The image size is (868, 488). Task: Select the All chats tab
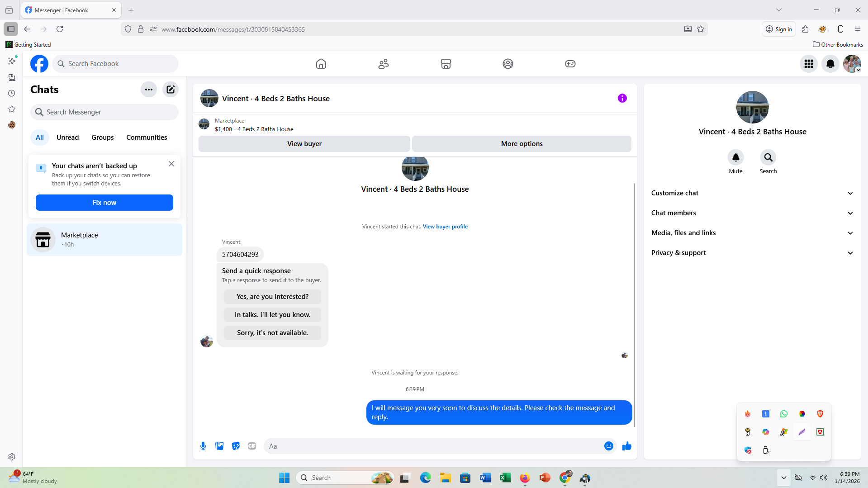click(40, 137)
